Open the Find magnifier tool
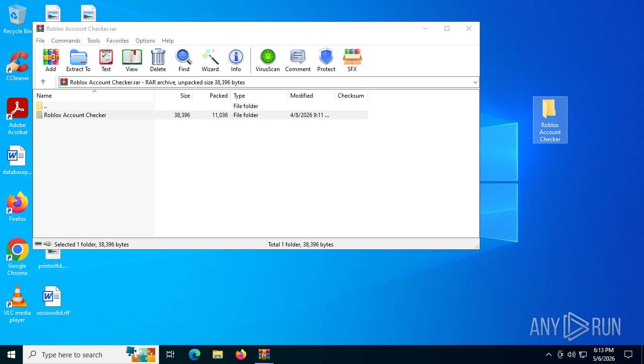 click(x=184, y=60)
